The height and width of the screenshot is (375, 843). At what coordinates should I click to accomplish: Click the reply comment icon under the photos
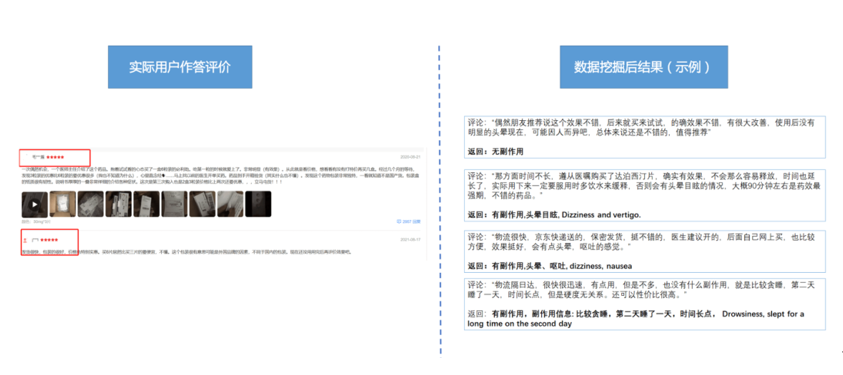398,221
